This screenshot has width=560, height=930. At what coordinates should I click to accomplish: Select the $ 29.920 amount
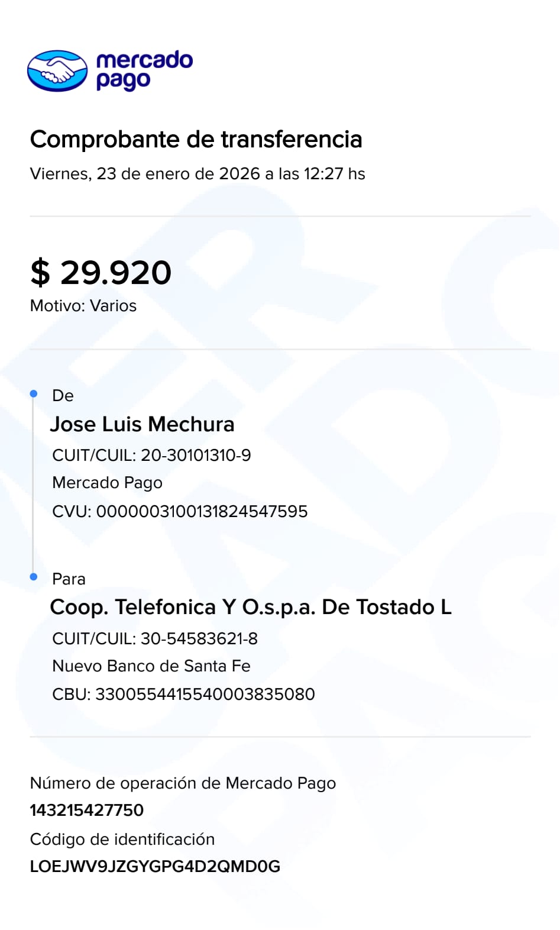101,273
